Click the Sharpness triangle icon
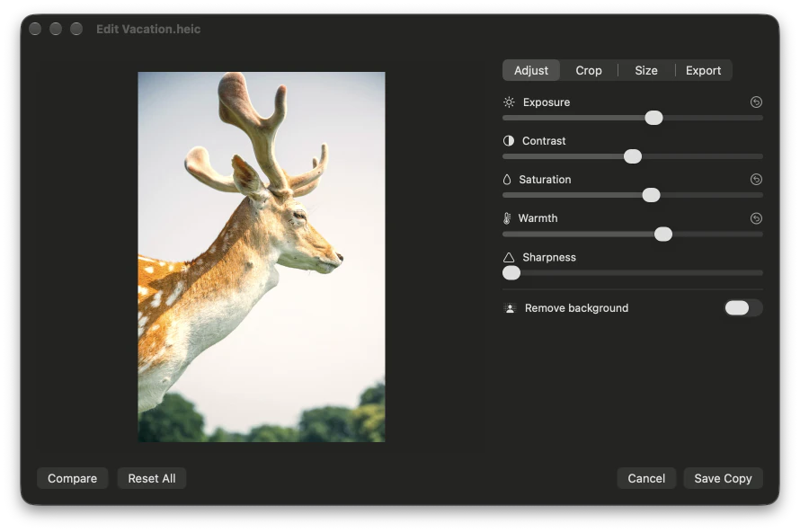 click(509, 257)
